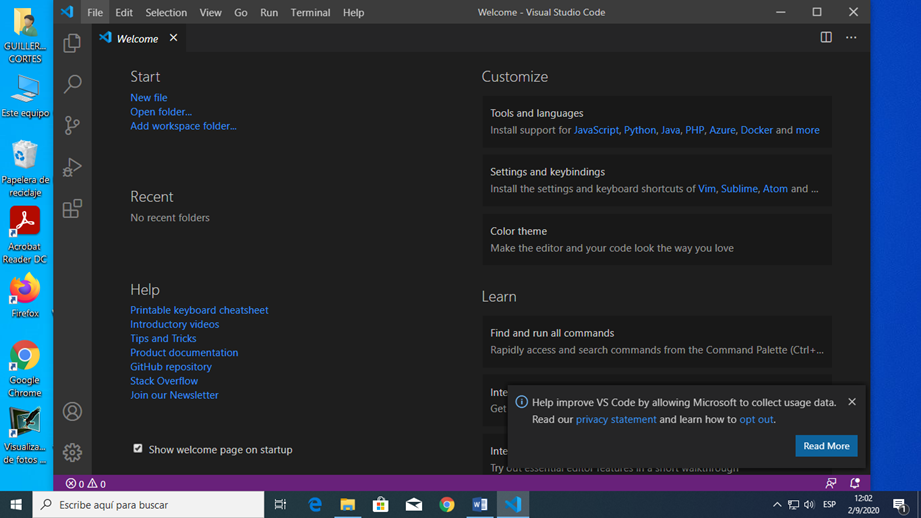Open the Accounts menu icon
The height and width of the screenshot is (518, 921).
(72, 412)
